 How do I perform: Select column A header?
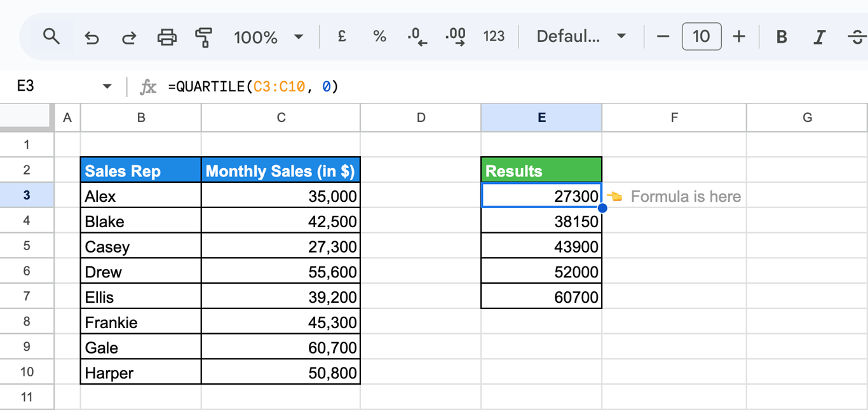[67, 117]
